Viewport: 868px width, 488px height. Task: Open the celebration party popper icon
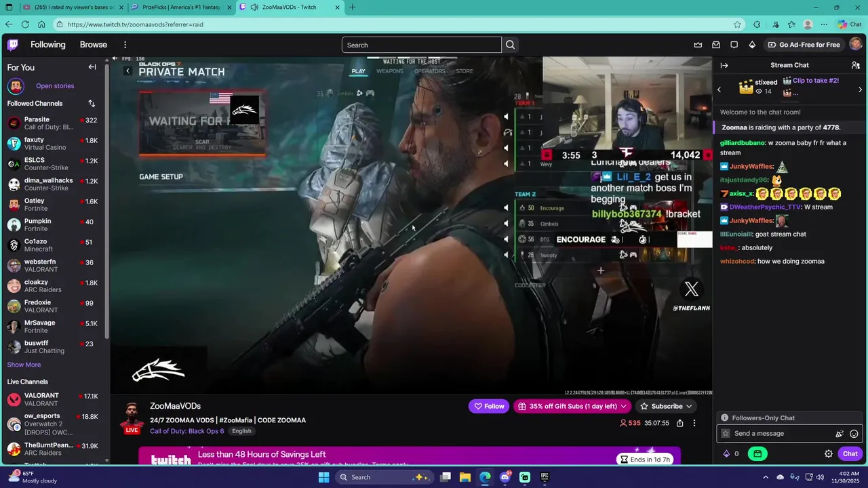coord(840,434)
